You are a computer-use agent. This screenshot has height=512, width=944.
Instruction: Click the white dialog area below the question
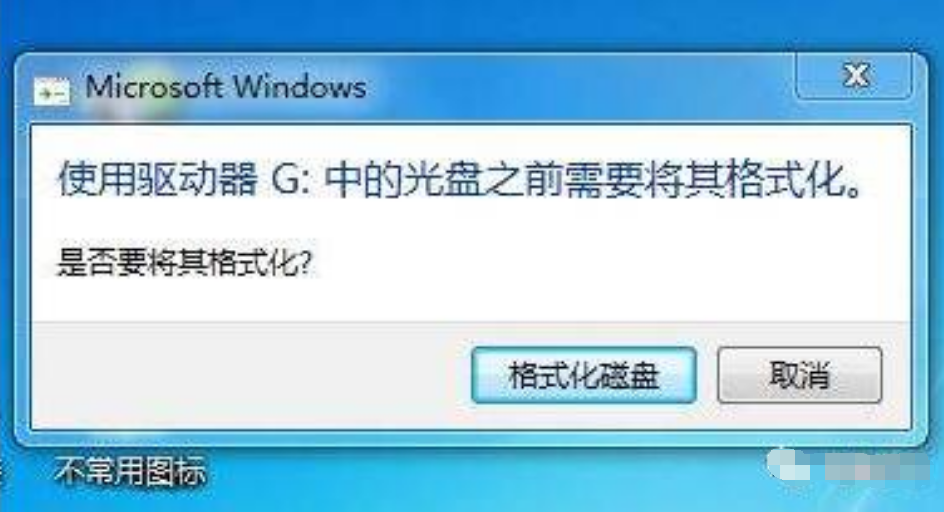coord(470,298)
